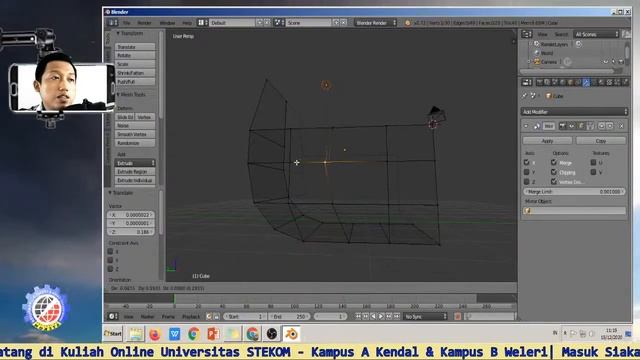Click the screen layout browse icon
This screenshot has width=640, height=360.
[203, 23]
